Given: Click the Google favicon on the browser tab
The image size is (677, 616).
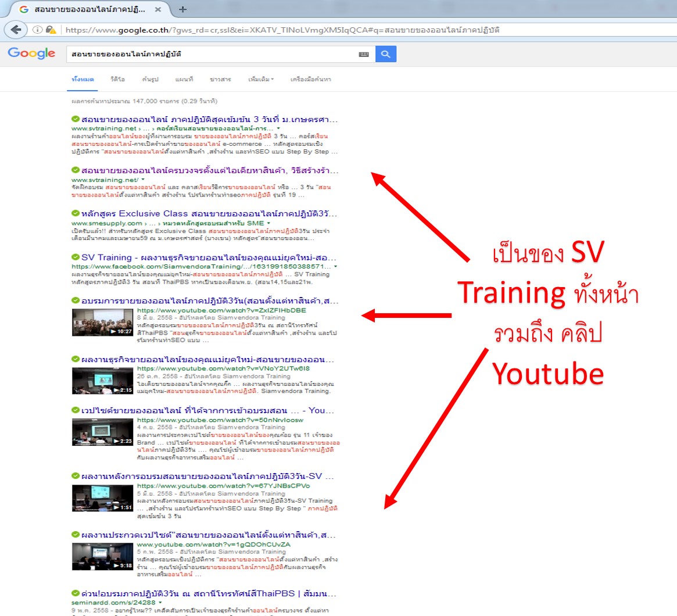Looking at the screenshot, I should point(24,9).
